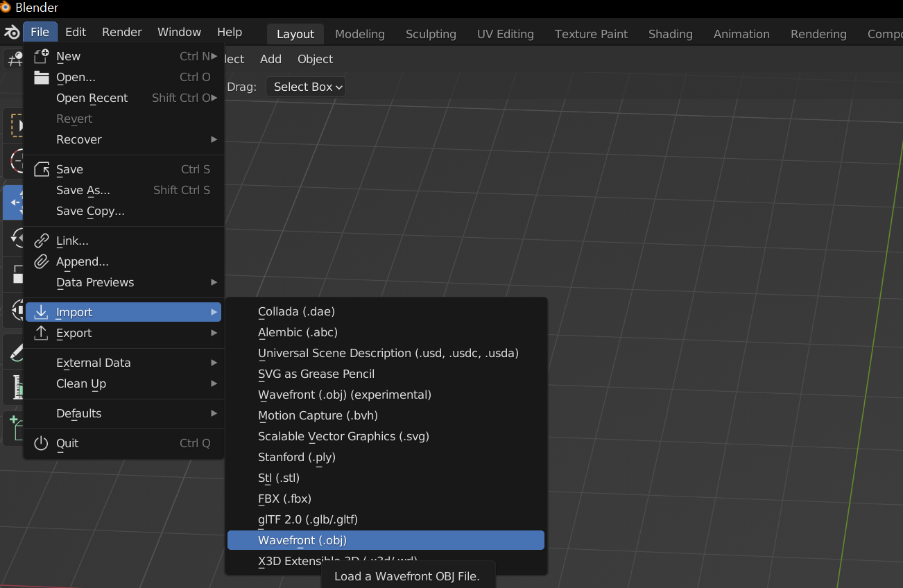Click the chain Link icon

click(42, 241)
